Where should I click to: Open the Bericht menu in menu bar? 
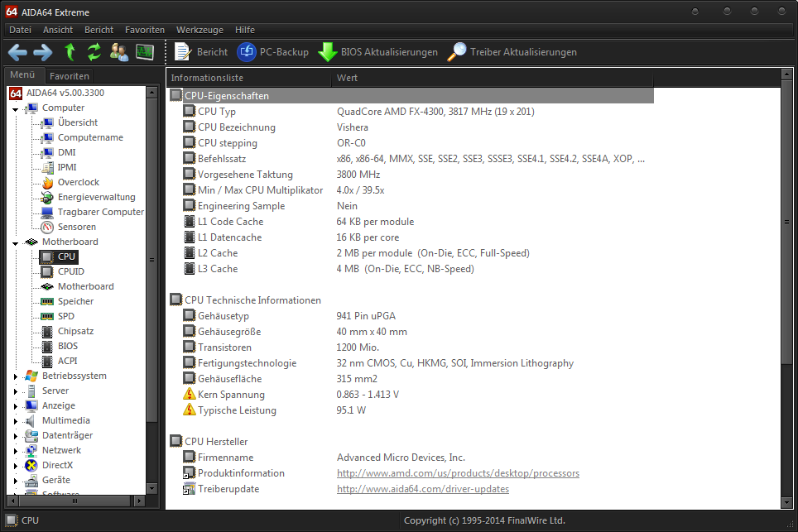coord(99,30)
